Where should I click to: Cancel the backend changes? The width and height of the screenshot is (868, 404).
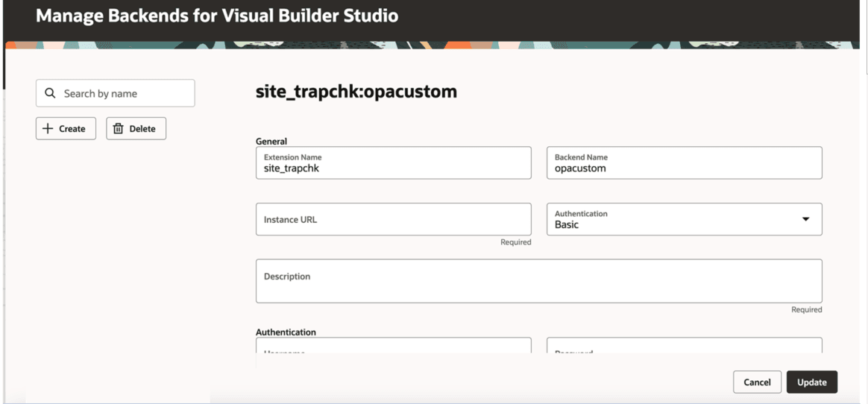pyautogui.click(x=757, y=382)
